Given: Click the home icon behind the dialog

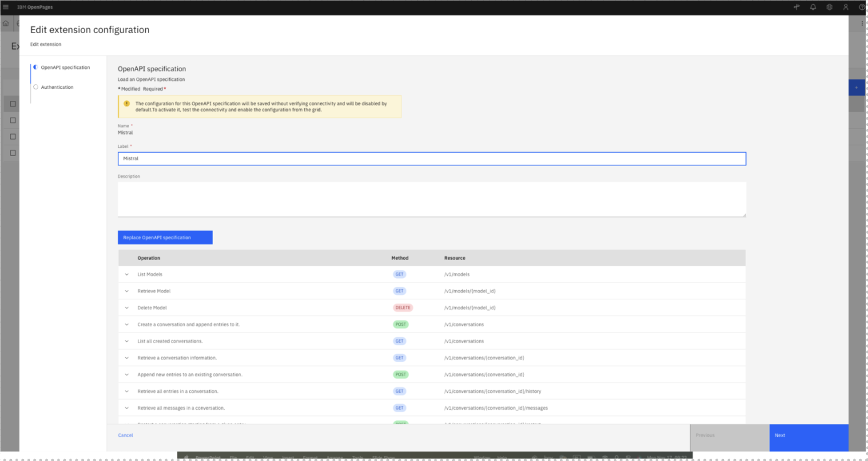Looking at the screenshot, I should pos(6,23).
